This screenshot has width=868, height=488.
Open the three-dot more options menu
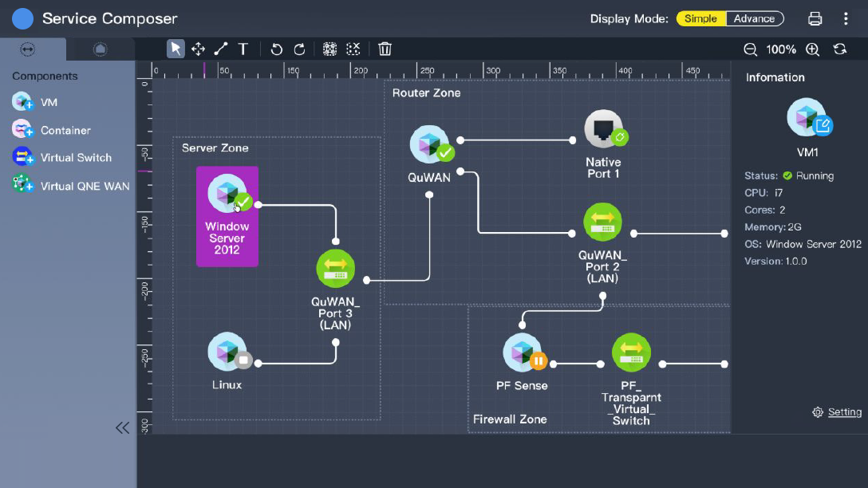(846, 18)
